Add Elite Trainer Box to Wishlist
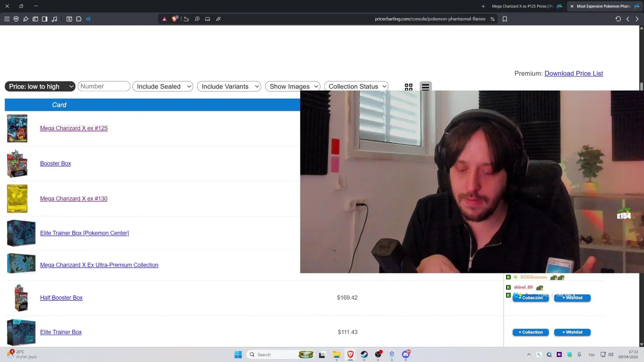 572,332
